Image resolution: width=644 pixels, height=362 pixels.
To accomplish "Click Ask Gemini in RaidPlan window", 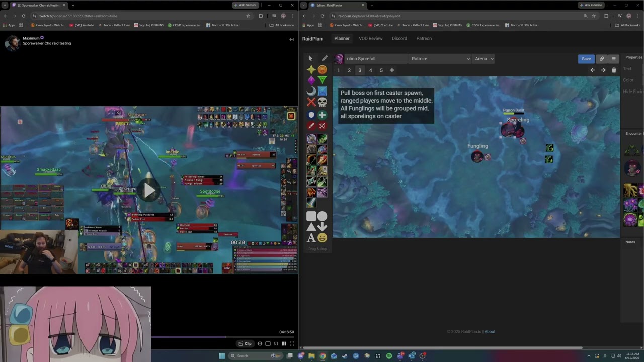I will tap(591, 5).
